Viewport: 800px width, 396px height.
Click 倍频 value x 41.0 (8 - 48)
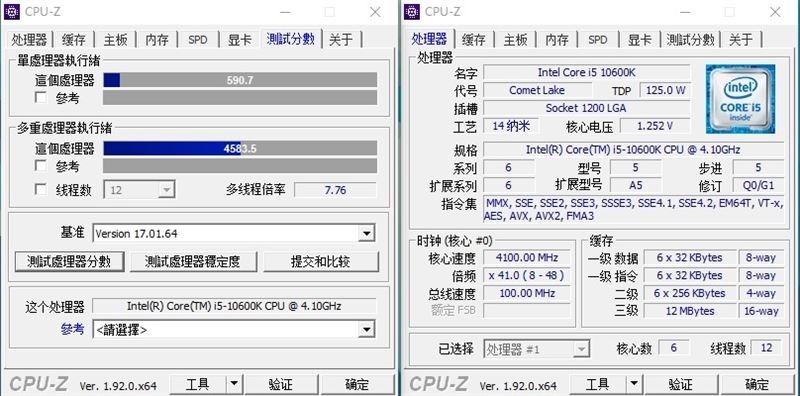click(x=527, y=275)
